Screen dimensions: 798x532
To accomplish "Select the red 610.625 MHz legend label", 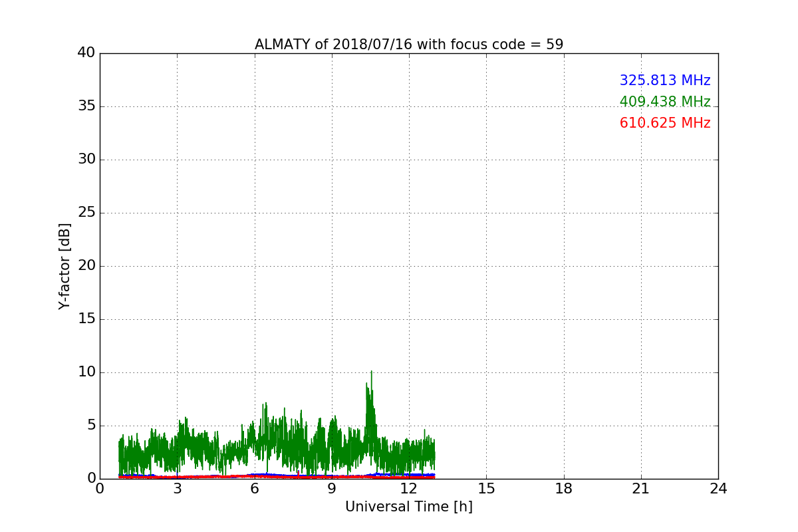I will [665, 123].
